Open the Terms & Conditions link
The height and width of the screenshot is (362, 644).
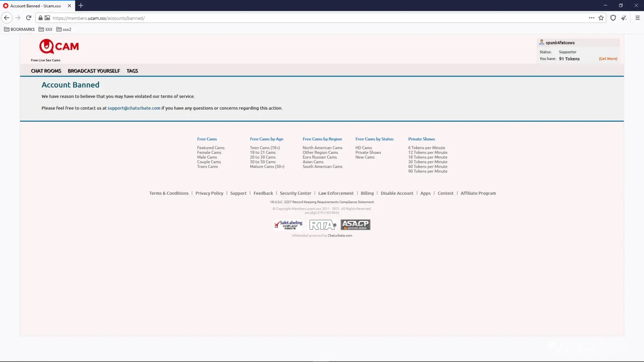coord(169,193)
